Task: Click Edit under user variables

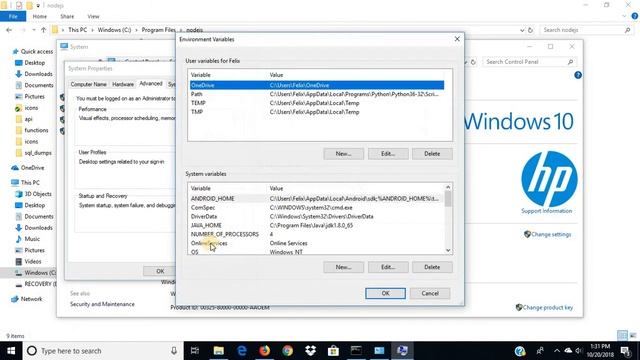Action: (388, 154)
